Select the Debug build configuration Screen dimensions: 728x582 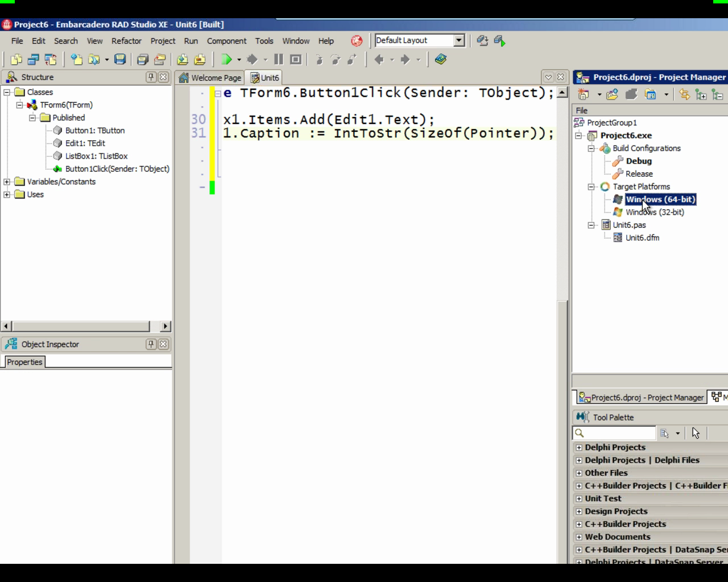pyautogui.click(x=638, y=161)
